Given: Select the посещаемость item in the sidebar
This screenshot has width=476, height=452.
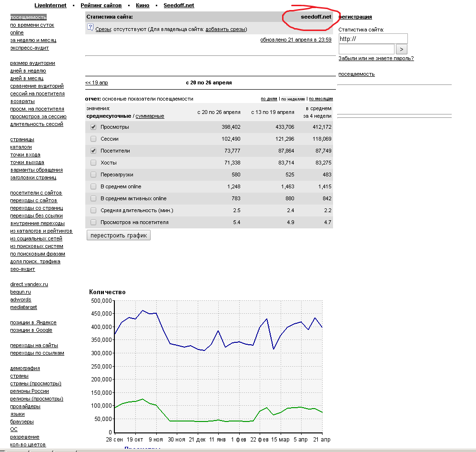Looking at the screenshot, I should 28,17.
